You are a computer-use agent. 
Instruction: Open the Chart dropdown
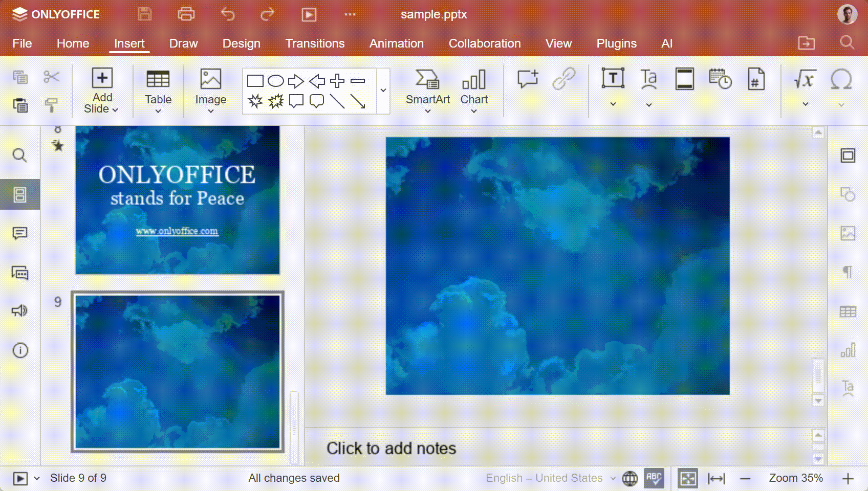tap(474, 111)
